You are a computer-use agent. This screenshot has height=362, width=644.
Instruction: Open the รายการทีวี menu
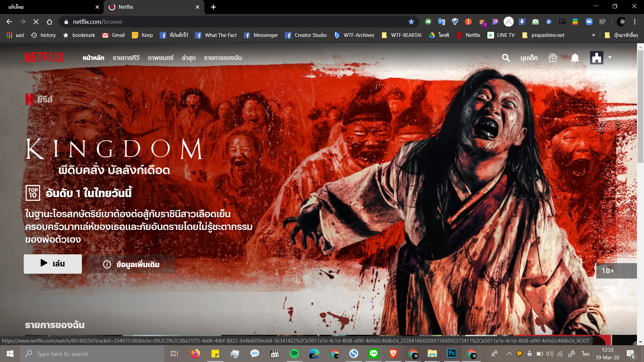click(126, 58)
